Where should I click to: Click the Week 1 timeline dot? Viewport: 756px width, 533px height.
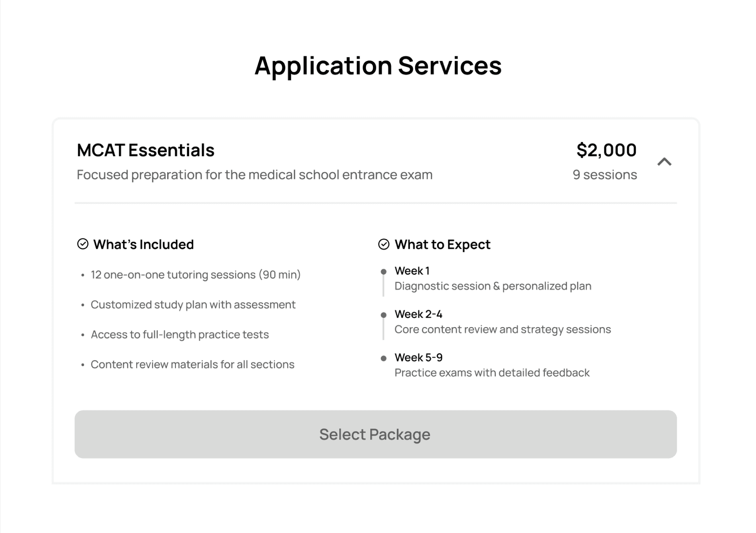point(384,272)
